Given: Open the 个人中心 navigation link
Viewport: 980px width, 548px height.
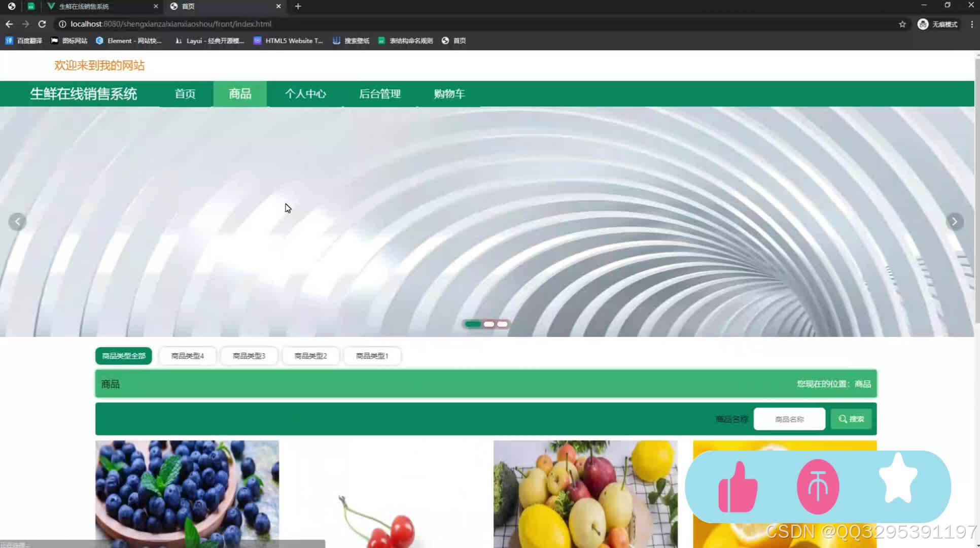Looking at the screenshot, I should click(x=305, y=94).
